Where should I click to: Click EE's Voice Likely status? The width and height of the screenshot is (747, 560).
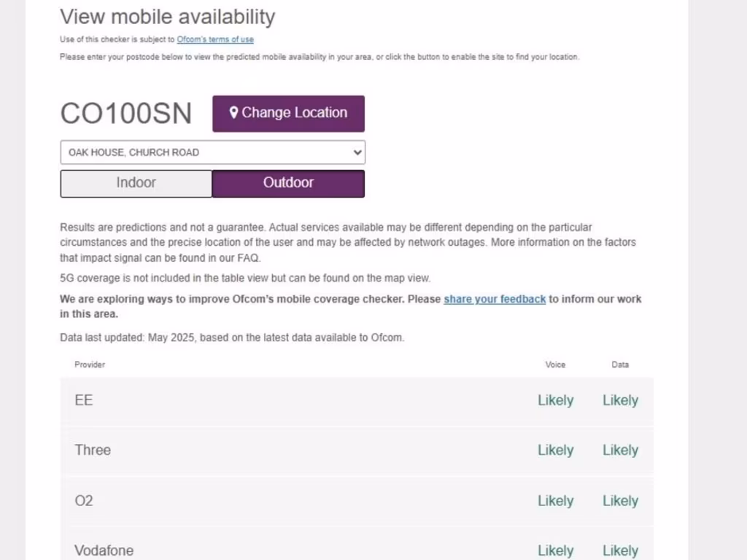[x=555, y=400]
